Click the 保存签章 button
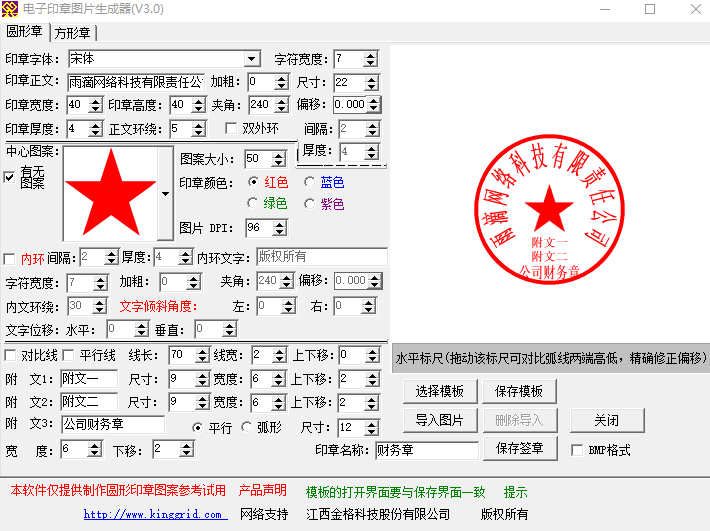The width and height of the screenshot is (710, 531). pos(520,448)
